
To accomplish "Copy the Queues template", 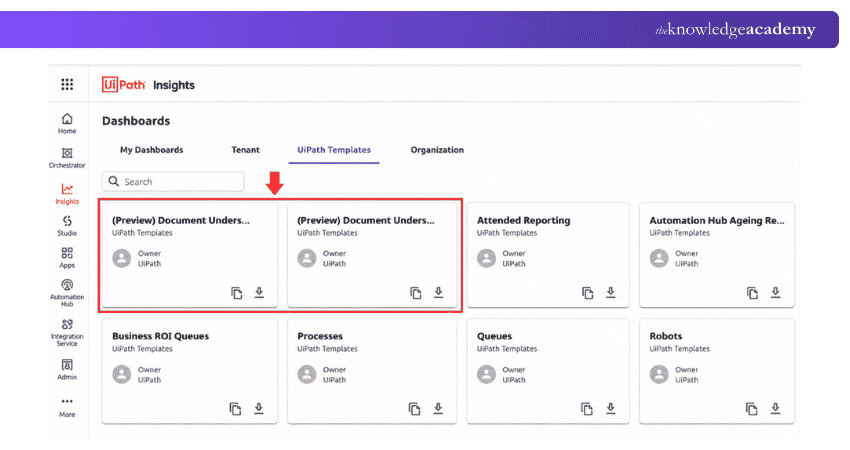I will click(587, 409).
